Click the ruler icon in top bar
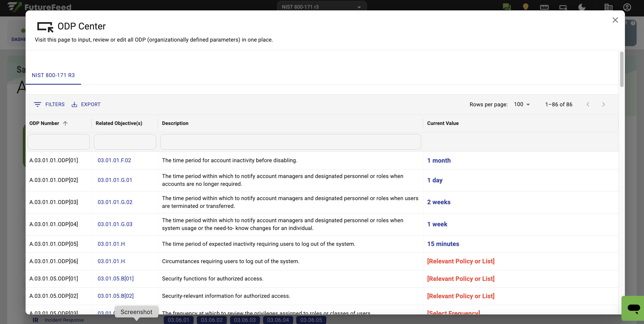 coord(544,7)
